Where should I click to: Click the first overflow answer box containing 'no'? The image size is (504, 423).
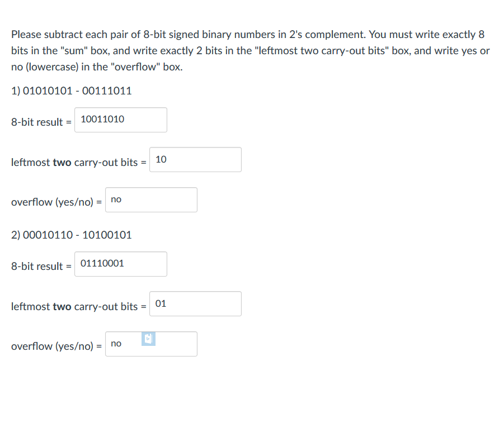pyautogui.click(x=151, y=199)
